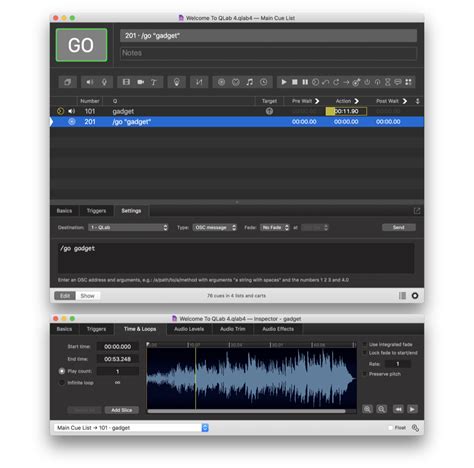Open Triggers tab in main inspector
The width and height of the screenshot is (474, 468).
pyautogui.click(x=96, y=211)
